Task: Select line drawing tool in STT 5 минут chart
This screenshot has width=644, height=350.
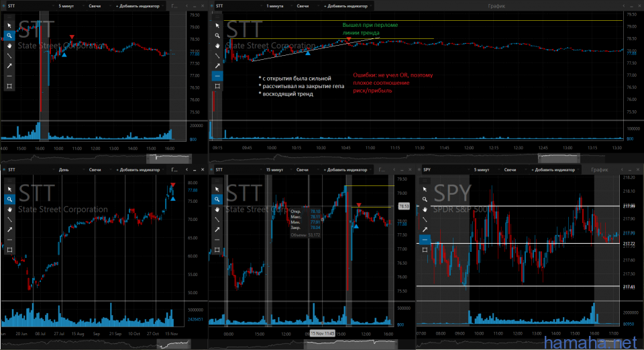Action: pos(9,56)
